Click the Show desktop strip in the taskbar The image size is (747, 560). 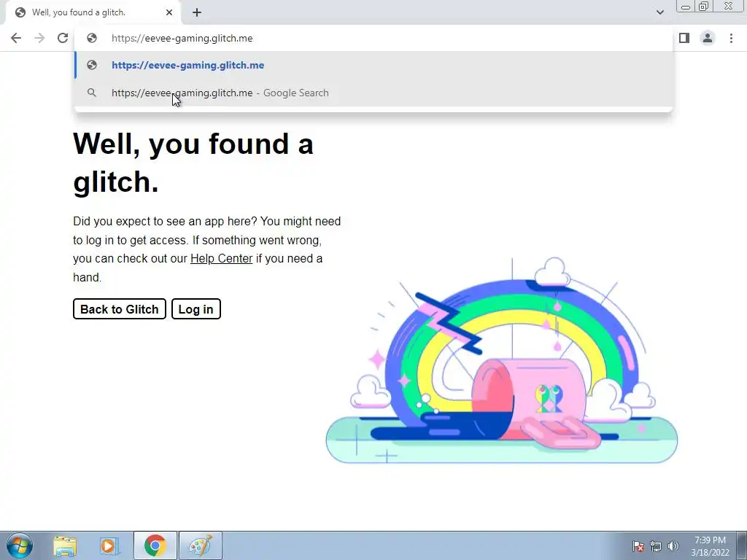pos(742,545)
